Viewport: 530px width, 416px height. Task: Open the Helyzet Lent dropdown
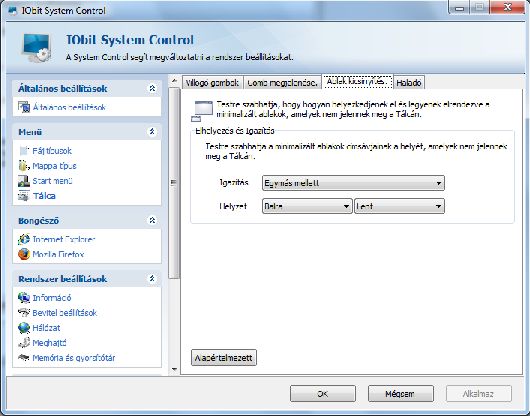[399, 206]
